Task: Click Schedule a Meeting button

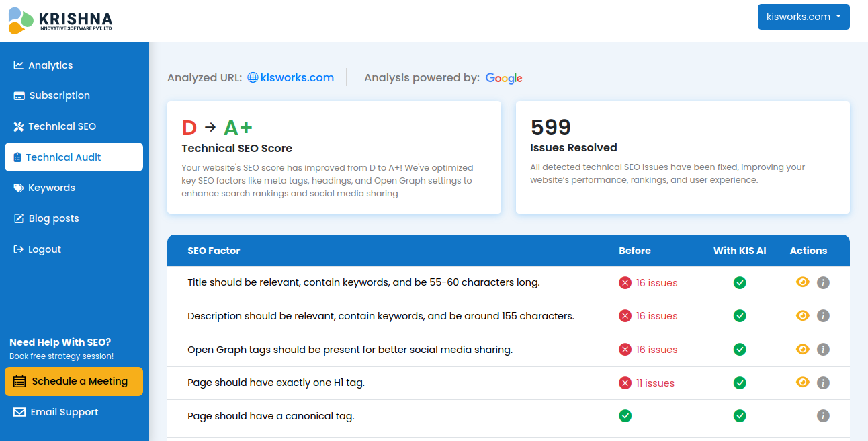Action: point(74,381)
